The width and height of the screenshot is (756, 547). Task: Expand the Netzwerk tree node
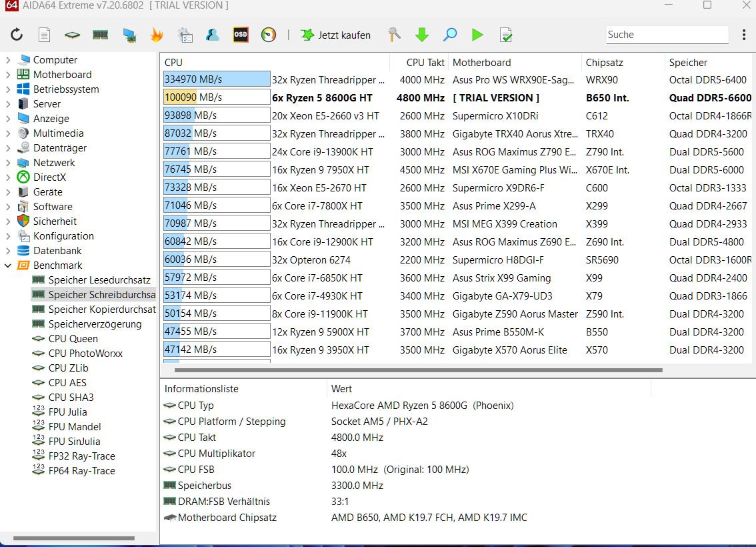click(x=8, y=163)
